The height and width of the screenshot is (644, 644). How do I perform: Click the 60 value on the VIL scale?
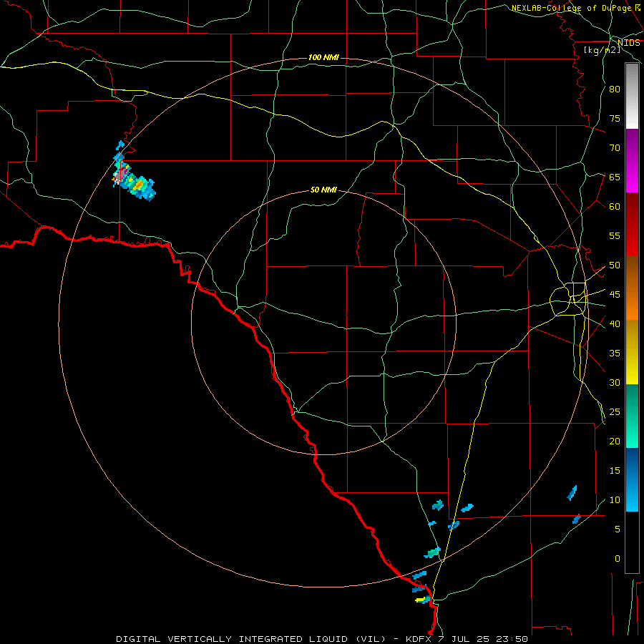(615, 207)
